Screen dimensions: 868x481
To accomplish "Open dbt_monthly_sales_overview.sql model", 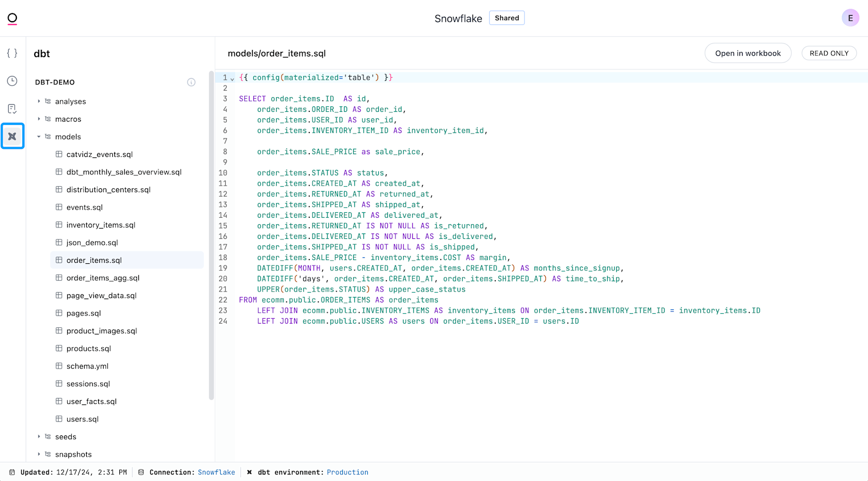I will point(124,172).
